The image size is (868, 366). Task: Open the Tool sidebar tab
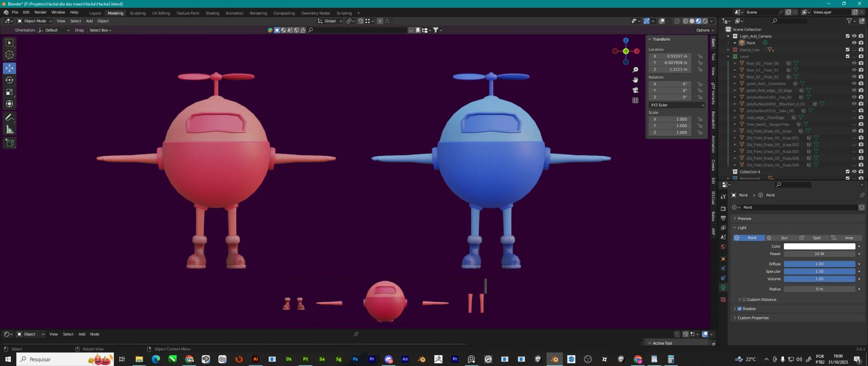713,57
